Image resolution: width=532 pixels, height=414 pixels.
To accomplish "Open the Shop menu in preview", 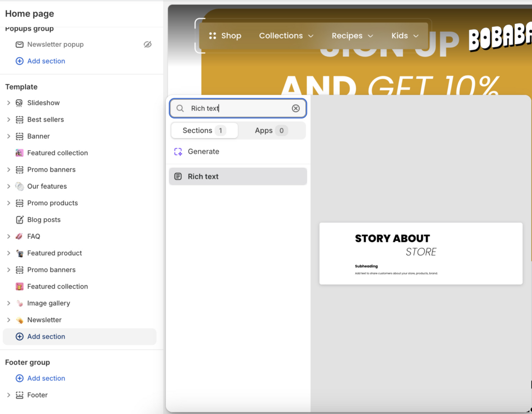I will coord(225,36).
